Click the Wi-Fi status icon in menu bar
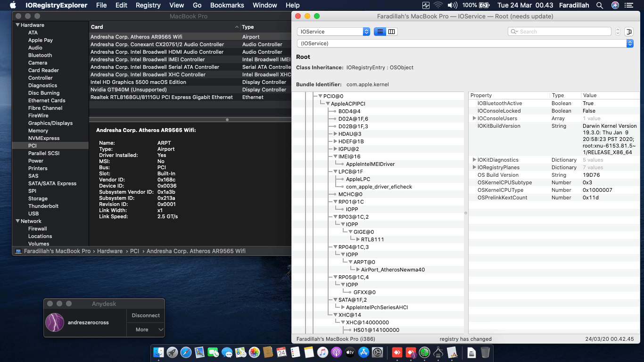The height and width of the screenshot is (362, 644). (x=438, y=5)
